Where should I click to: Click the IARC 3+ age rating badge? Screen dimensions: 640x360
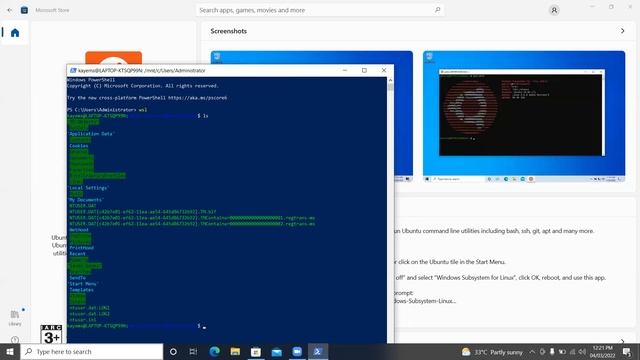click(51, 334)
